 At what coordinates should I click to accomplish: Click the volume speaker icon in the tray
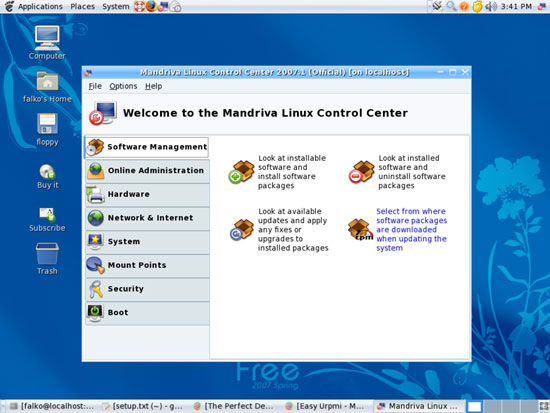point(491,6)
